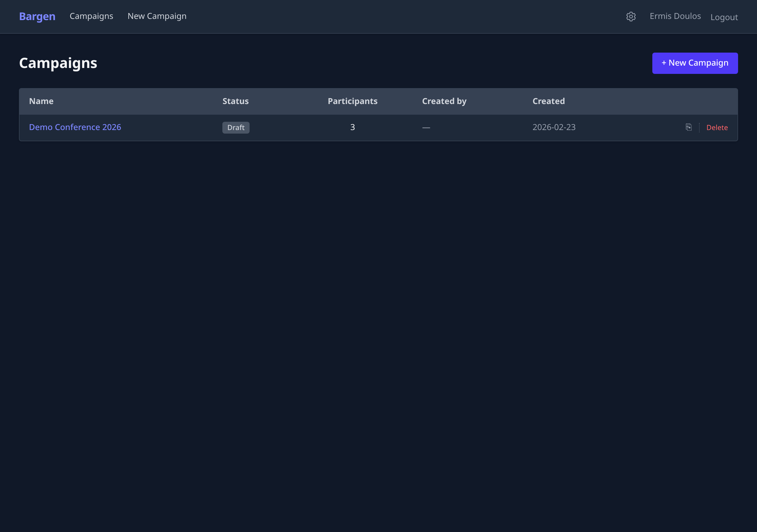
Task: Open New Campaign from the navbar
Action: [x=157, y=16]
